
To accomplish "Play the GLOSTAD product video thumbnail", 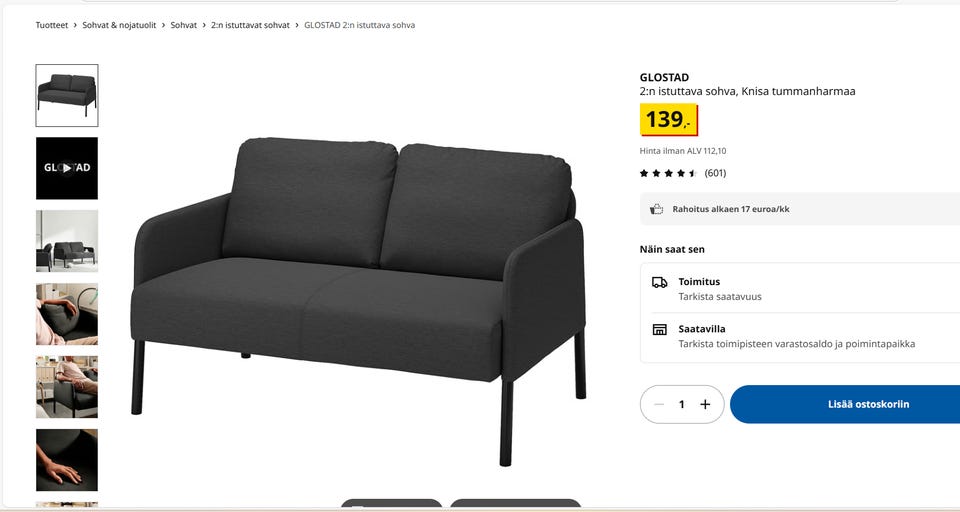I will tap(67, 168).
